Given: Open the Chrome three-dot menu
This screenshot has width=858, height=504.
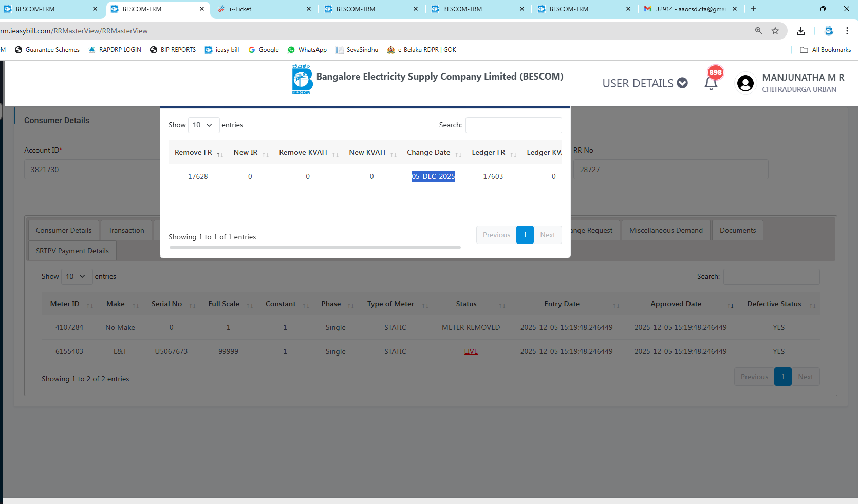Looking at the screenshot, I should (847, 31).
